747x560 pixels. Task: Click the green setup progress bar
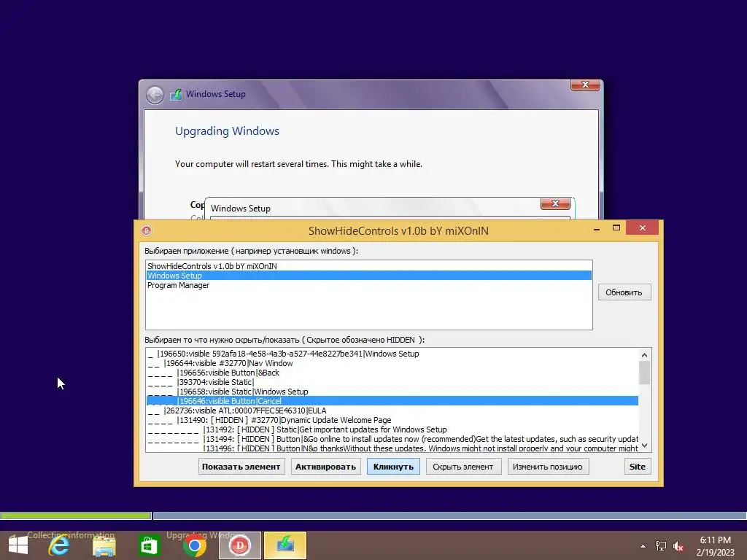click(x=75, y=516)
